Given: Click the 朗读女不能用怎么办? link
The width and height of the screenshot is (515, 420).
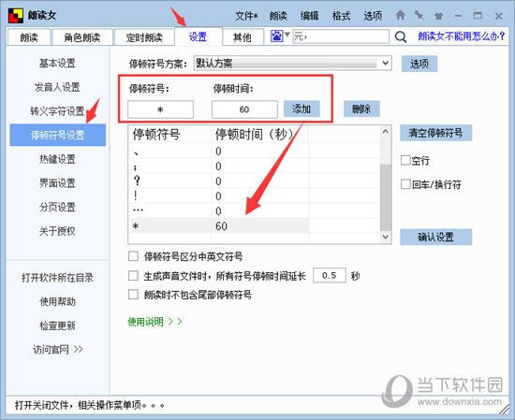Looking at the screenshot, I should (462, 36).
